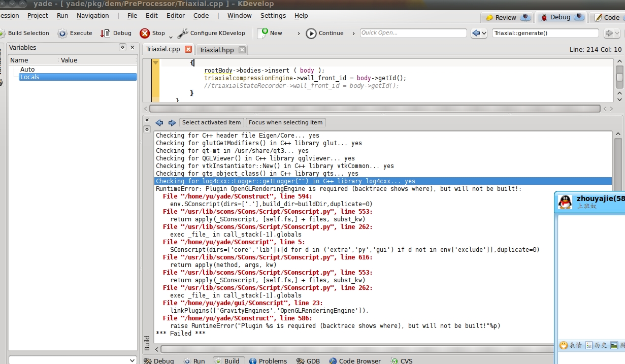Open the Stop jobs dropdown arrow
The image size is (625, 364).
coord(171,37)
